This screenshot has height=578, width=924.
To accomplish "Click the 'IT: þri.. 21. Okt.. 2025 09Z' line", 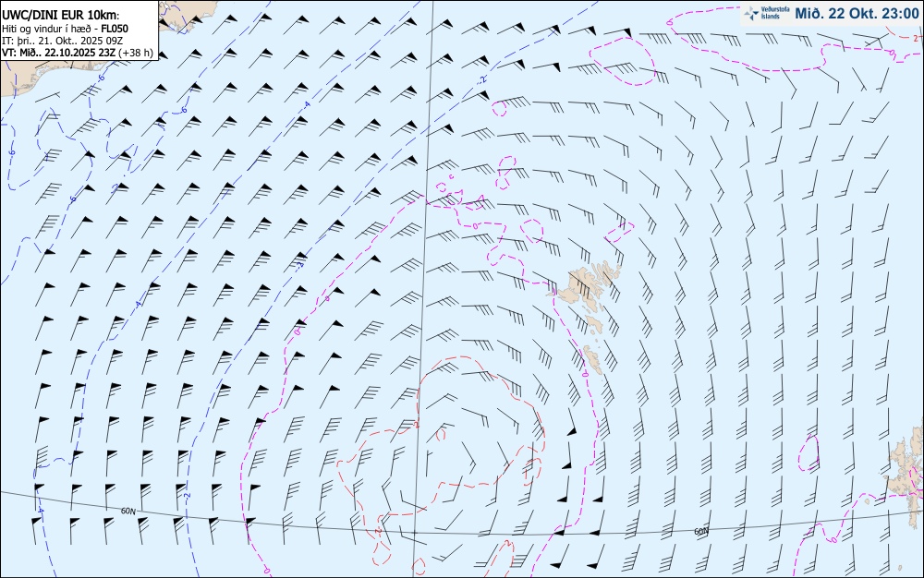I will coord(63,41).
